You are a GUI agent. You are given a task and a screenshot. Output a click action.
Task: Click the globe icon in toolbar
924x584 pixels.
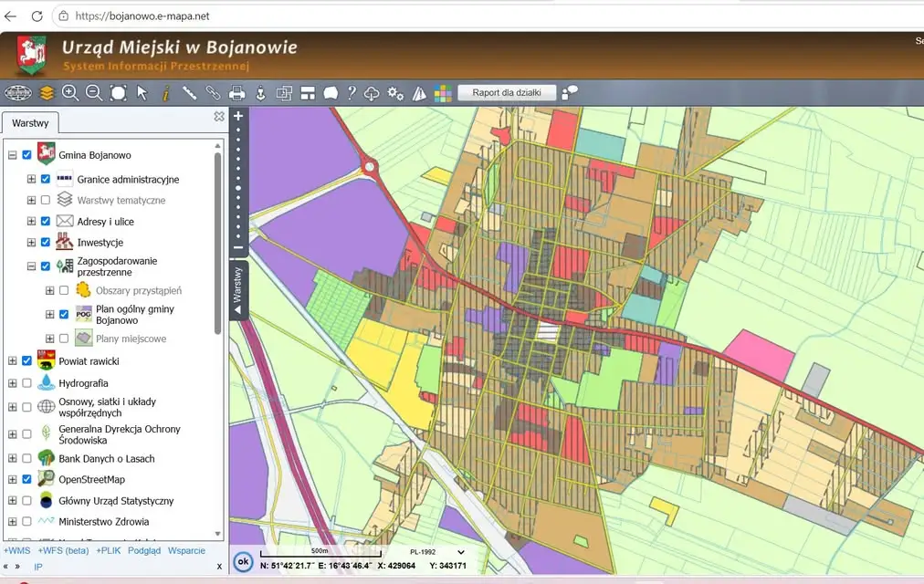[x=17, y=93]
